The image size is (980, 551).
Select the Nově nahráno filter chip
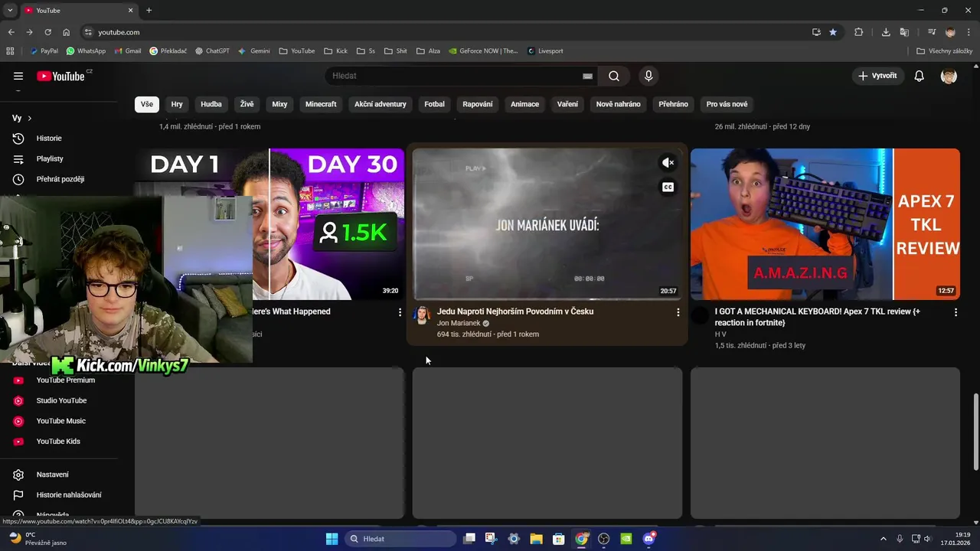pyautogui.click(x=618, y=104)
